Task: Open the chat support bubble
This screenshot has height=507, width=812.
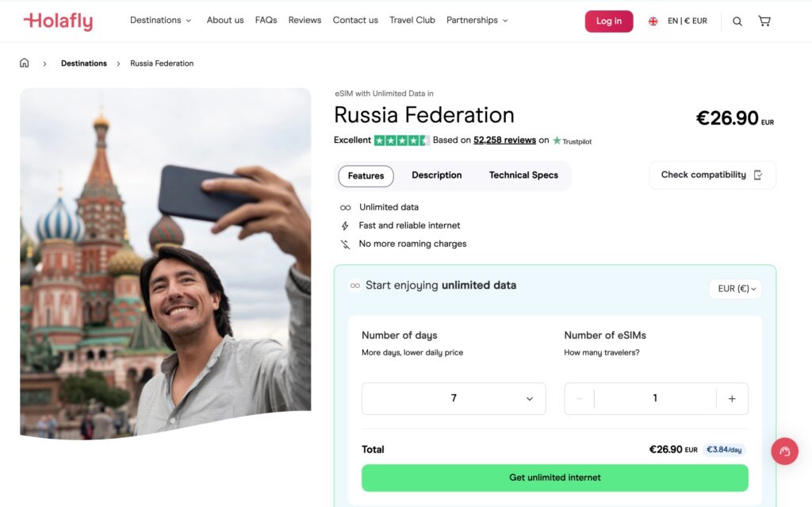Action: (784, 451)
